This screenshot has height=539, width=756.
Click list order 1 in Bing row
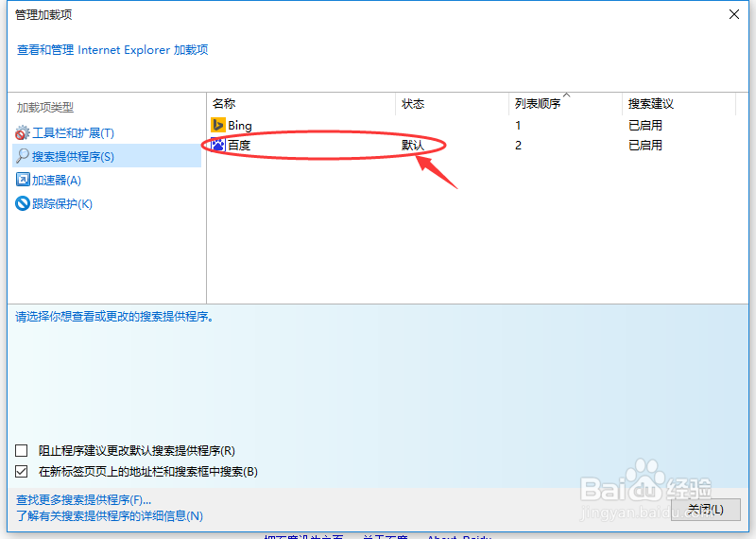518,126
